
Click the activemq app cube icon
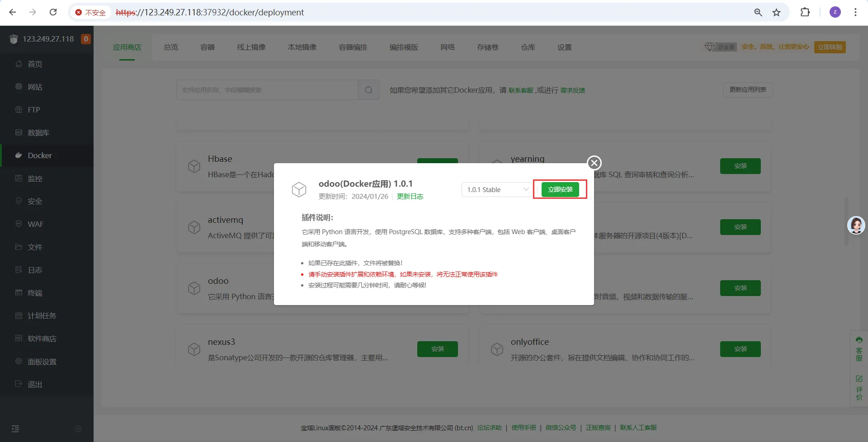click(x=194, y=227)
